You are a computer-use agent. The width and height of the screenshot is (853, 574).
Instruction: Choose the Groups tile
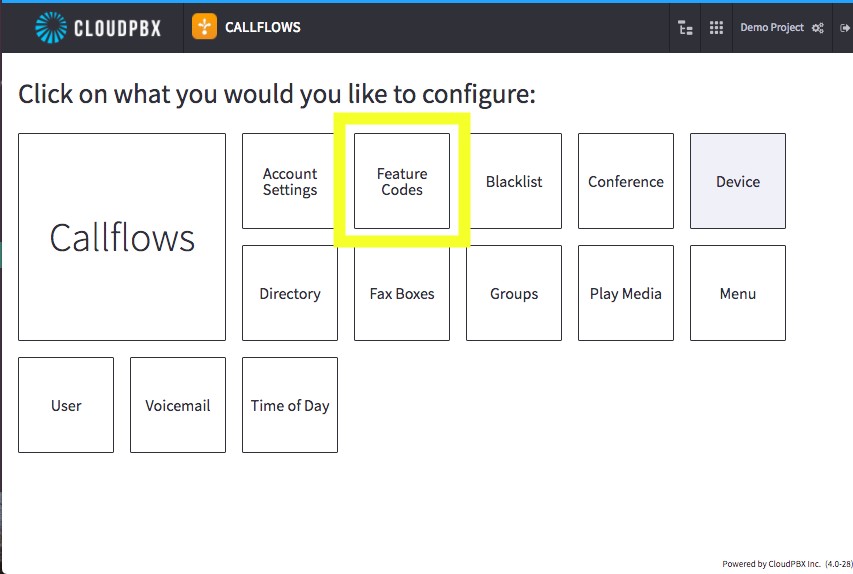[514, 293]
